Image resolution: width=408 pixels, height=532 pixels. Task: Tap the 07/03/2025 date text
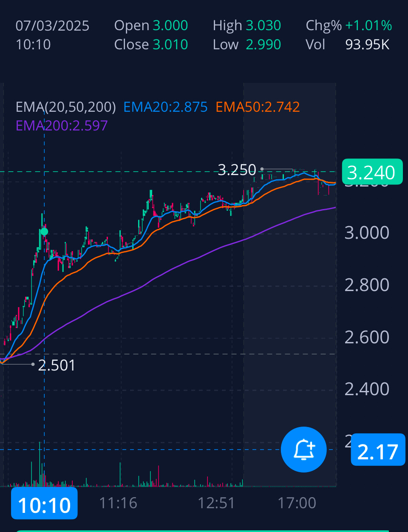coord(52,25)
